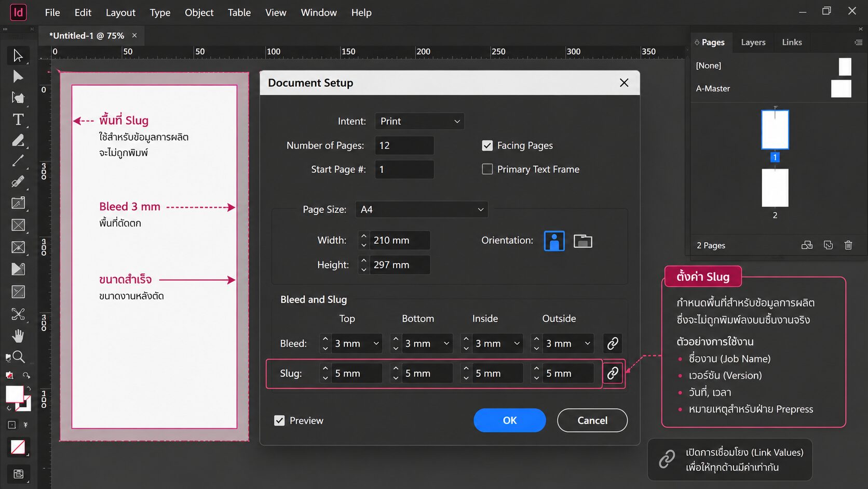Viewport: 868px width, 489px height.
Task: Uncheck the Facing Pages checkbox
Action: [x=487, y=146]
